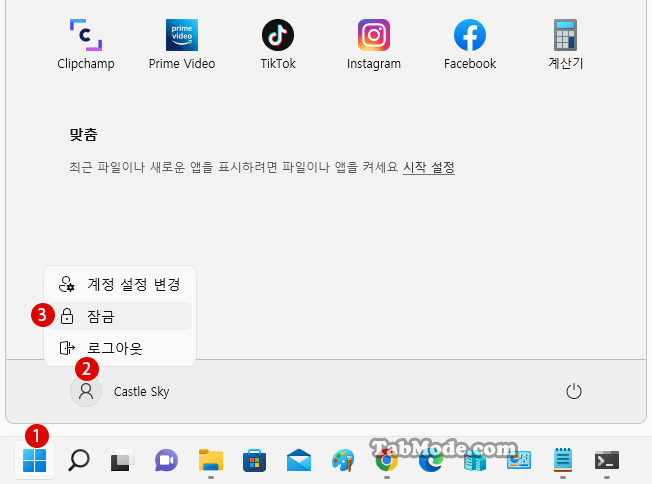Open the Mail app on taskbar

click(299, 460)
